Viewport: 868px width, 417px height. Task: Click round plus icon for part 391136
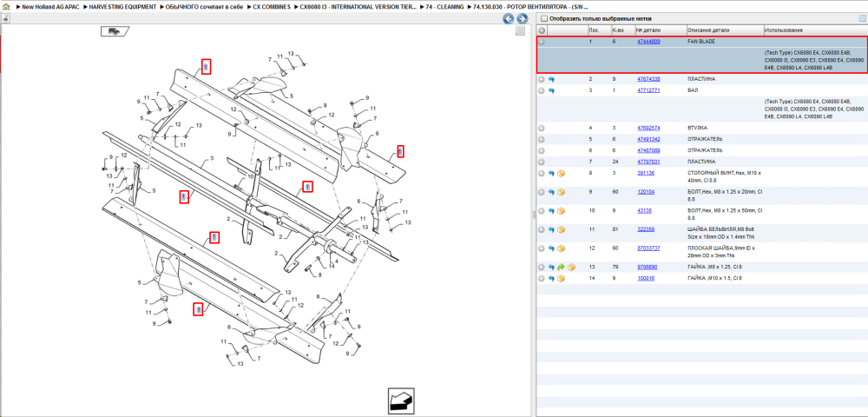pyautogui.click(x=542, y=174)
